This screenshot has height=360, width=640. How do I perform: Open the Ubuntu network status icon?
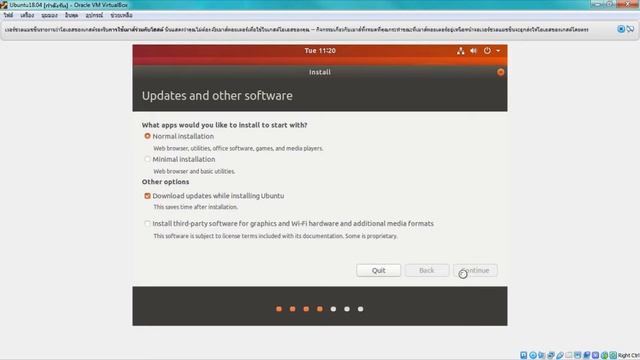point(460,51)
